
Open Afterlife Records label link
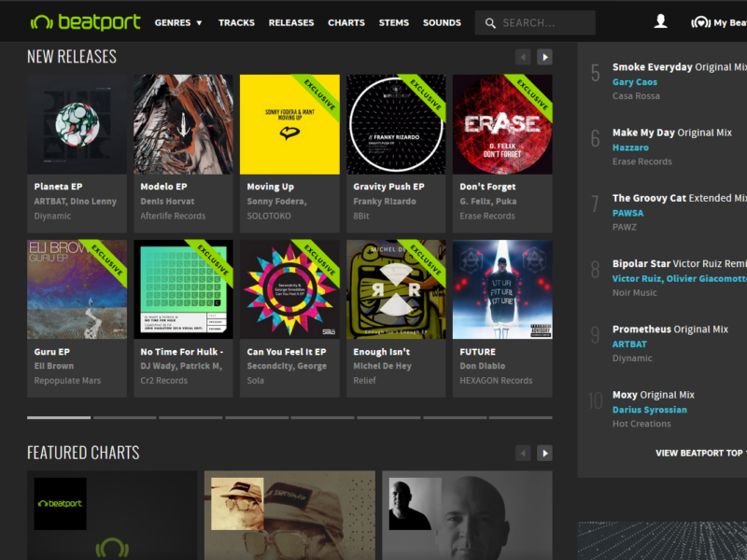[173, 216]
